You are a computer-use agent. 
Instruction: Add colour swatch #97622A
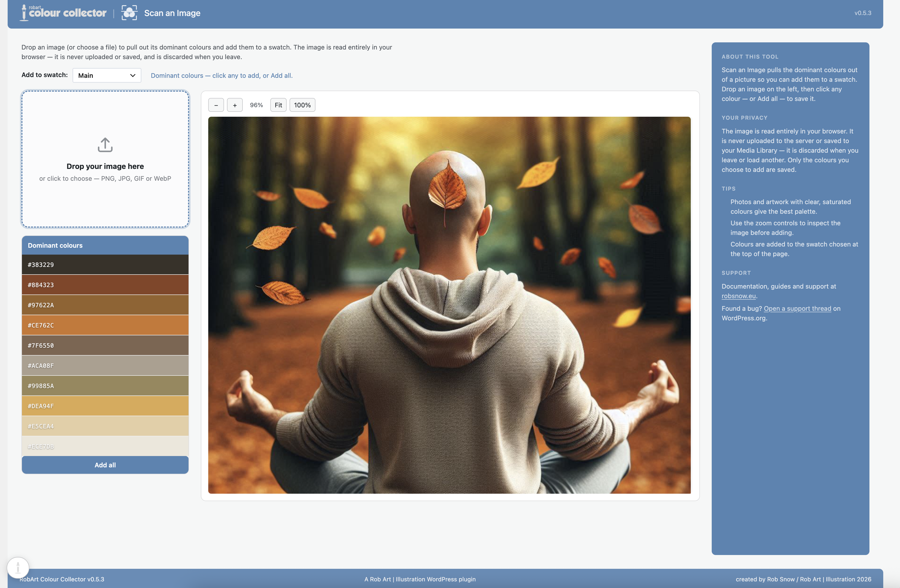pyautogui.click(x=105, y=305)
